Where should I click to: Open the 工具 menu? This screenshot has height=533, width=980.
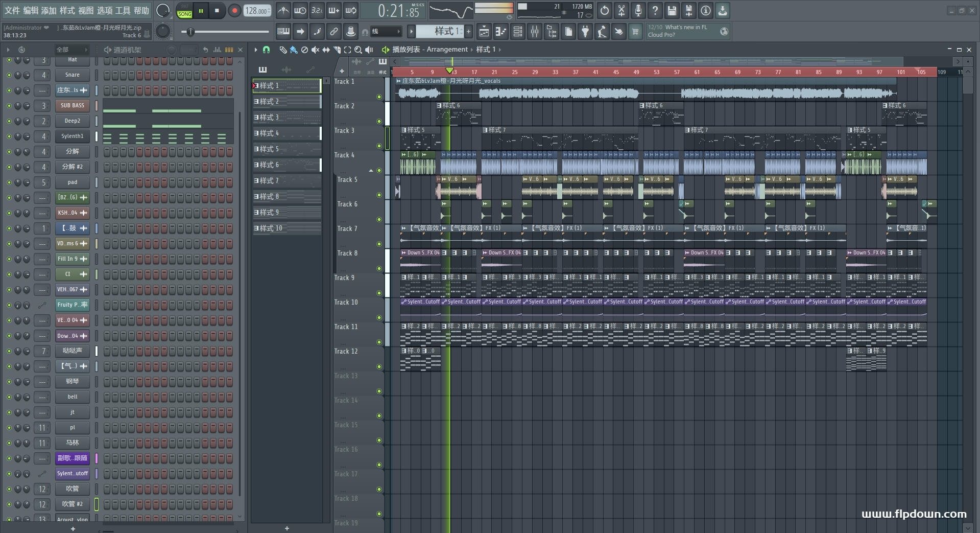pyautogui.click(x=123, y=10)
